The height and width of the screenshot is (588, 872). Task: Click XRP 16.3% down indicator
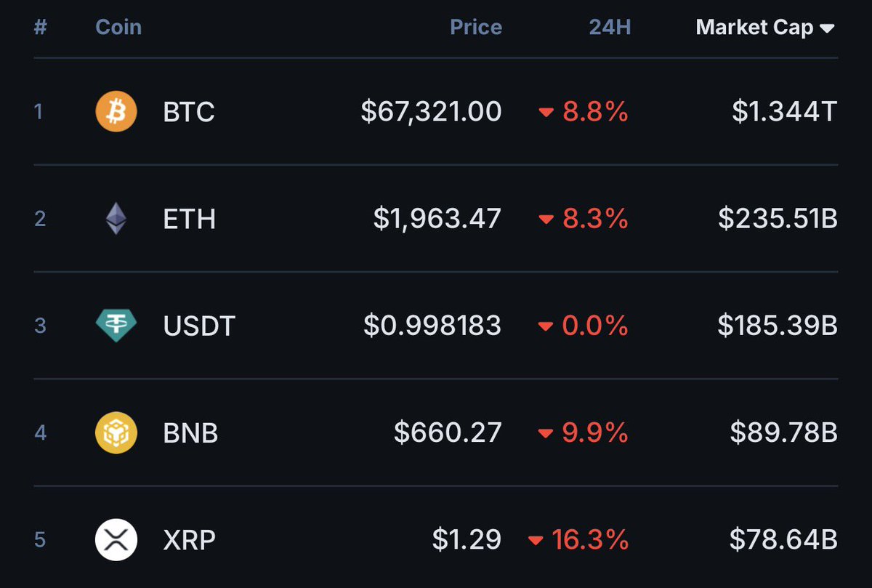(578, 540)
